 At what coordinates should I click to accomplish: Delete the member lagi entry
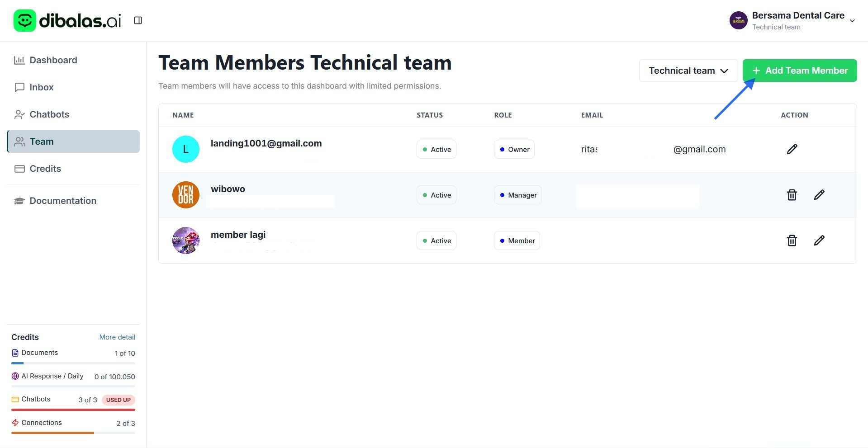(792, 241)
